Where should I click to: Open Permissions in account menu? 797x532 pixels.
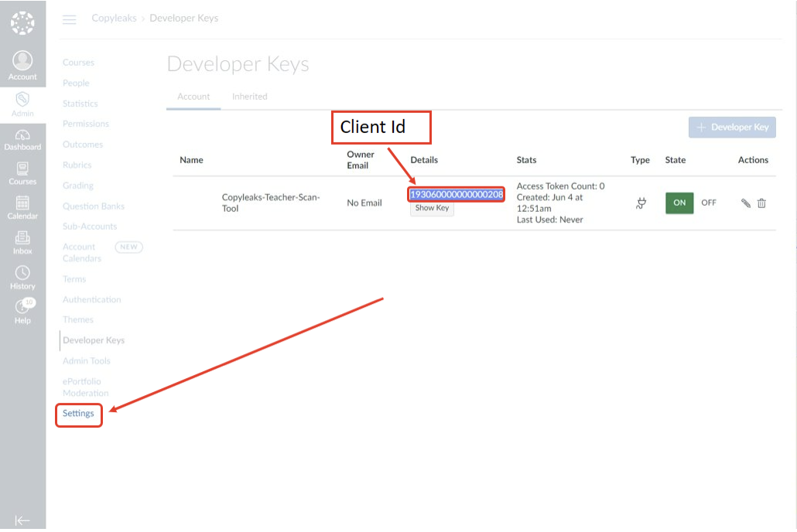click(85, 124)
